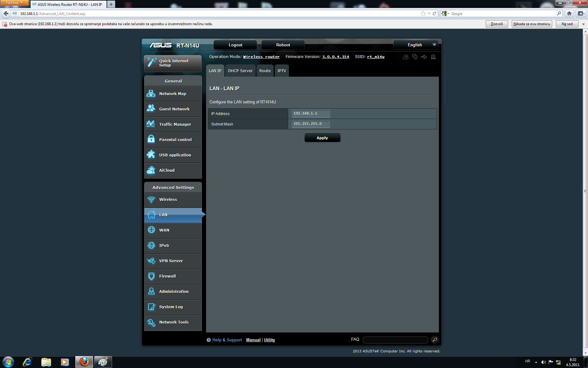Click the Ne sad button
The width and height of the screenshot is (588, 368).
[x=567, y=24]
